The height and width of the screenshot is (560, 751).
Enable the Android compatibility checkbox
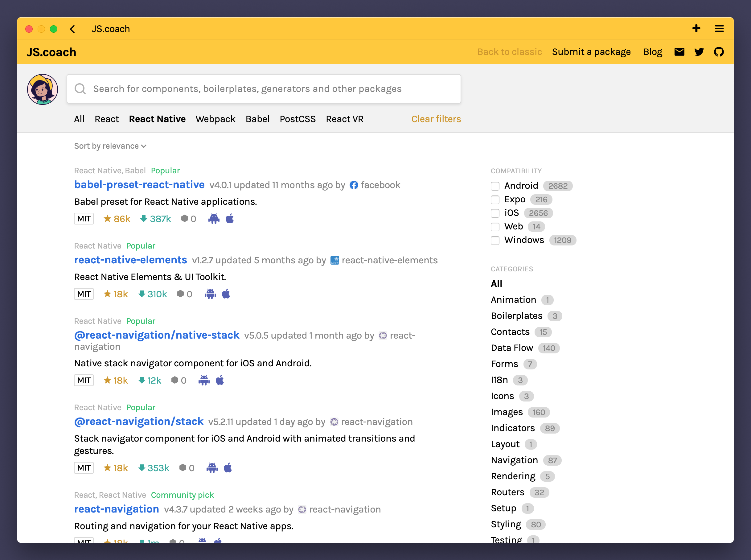pos(495,186)
